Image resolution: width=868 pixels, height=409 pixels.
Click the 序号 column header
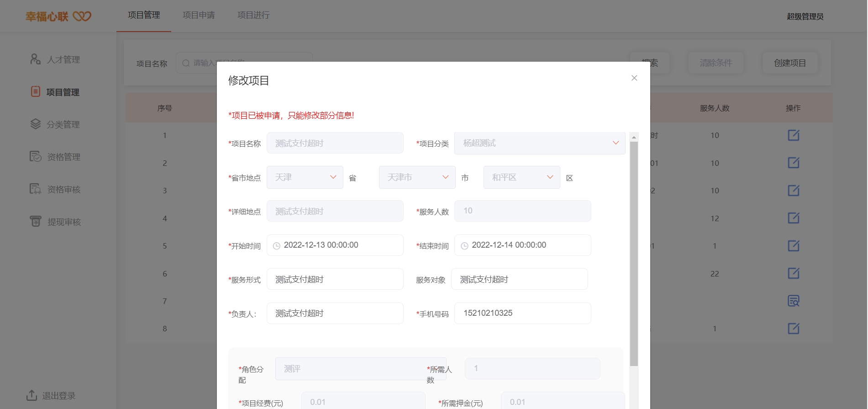[164, 108]
